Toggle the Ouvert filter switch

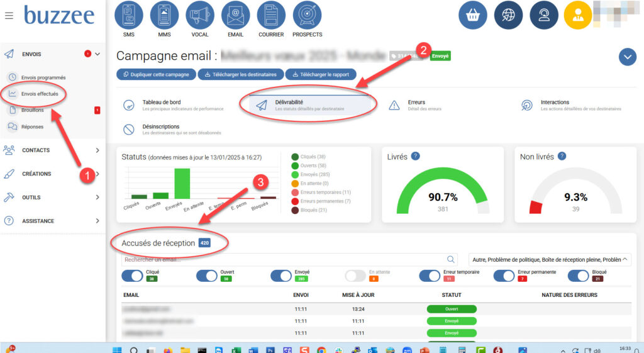(206, 276)
